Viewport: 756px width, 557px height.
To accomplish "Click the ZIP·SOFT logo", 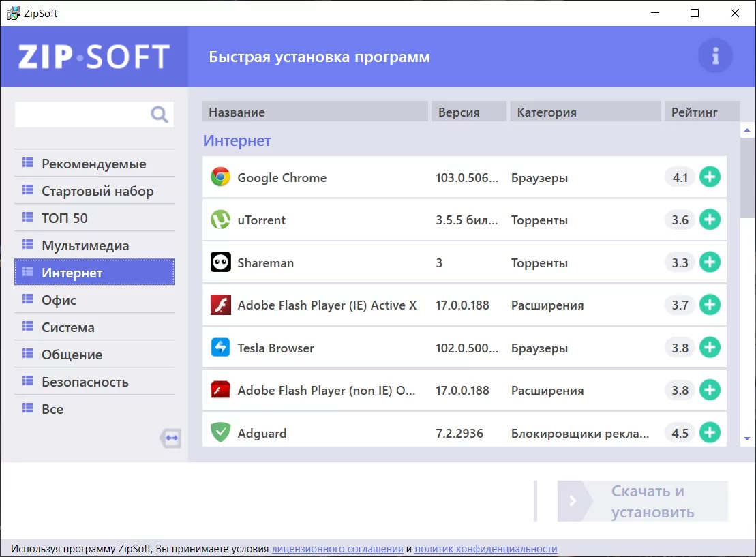I will point(94,57).
